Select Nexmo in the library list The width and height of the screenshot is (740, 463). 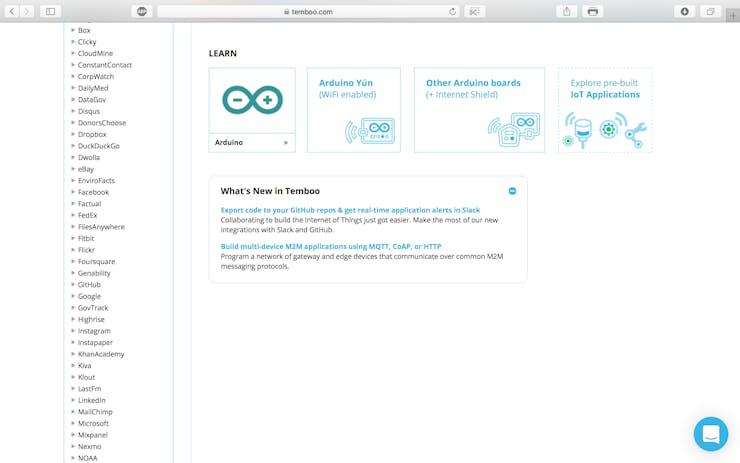(89, 446)
